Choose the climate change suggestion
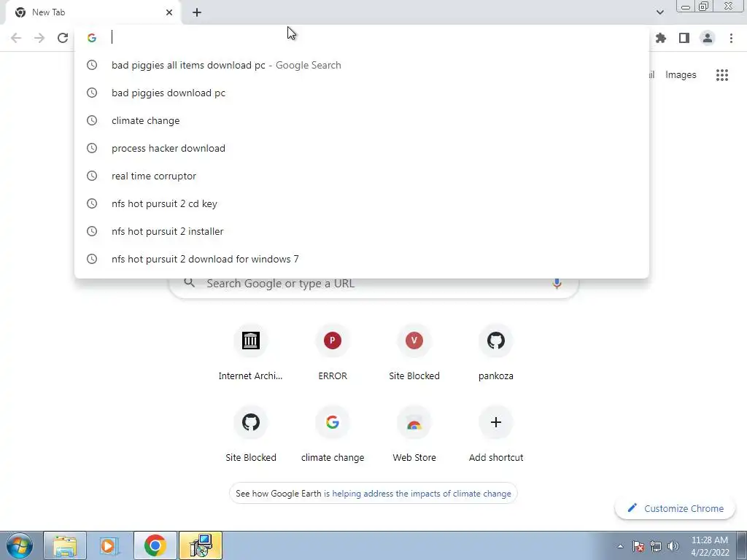 point(362,120)
